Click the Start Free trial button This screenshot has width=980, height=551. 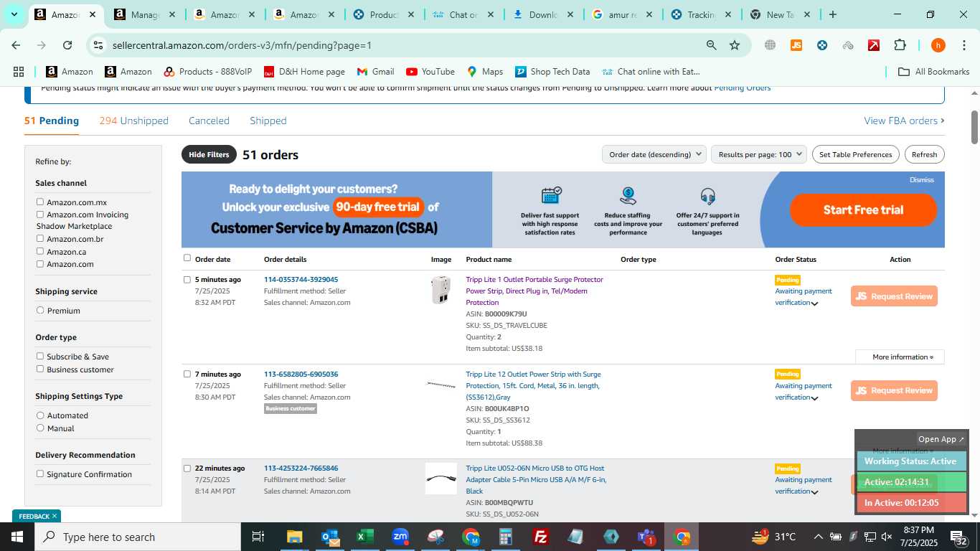pyautogui.click(x=863, y=209)
